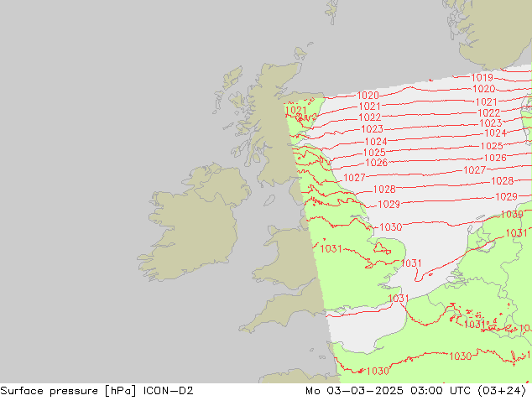Click the date 'Mo 03-03-2025' in the caption

coord(354,391)
